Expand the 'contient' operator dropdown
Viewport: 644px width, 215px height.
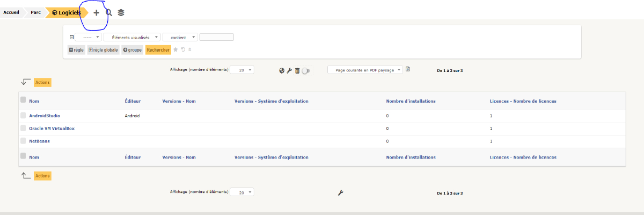click(x=179, y=38)
